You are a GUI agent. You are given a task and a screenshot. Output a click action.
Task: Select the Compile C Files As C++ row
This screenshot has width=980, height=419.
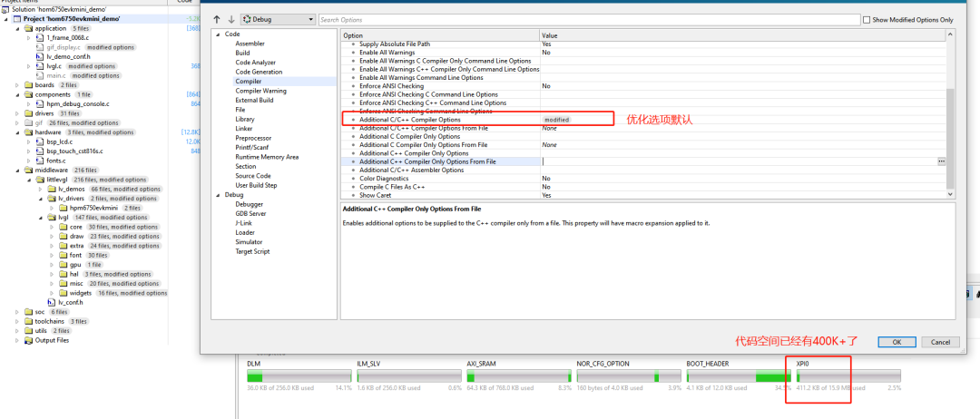pos(643,187)
